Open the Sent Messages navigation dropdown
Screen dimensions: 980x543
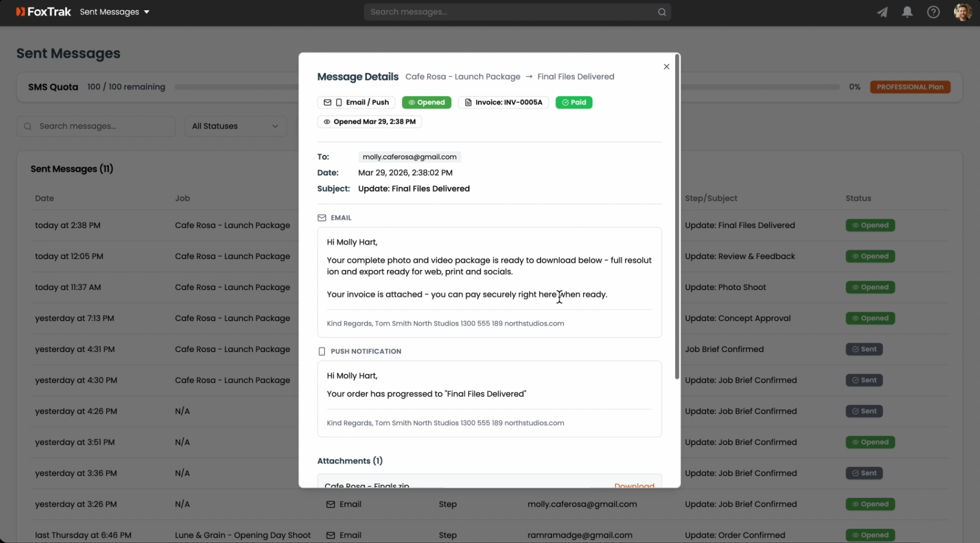click(114, 11)
